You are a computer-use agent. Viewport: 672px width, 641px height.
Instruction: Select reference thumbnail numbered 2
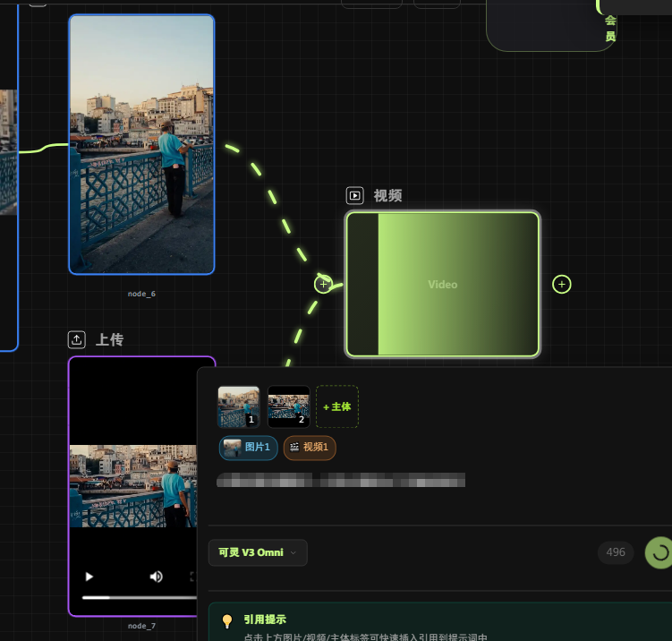point(288,406)
